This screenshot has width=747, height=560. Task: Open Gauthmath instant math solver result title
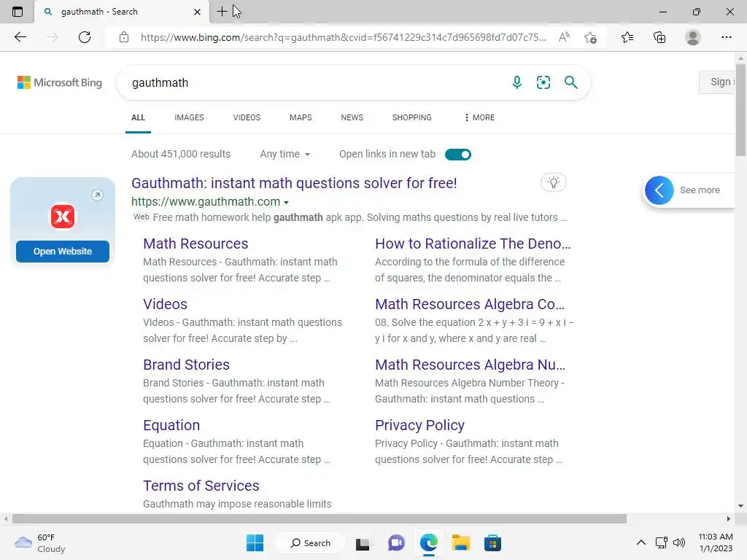(295, 183)
